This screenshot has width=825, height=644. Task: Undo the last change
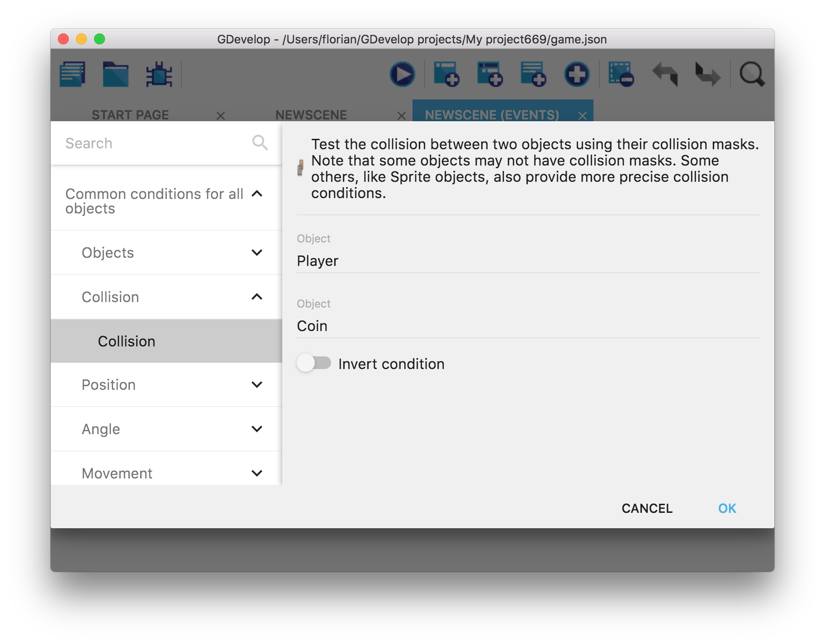click(664, 74)
